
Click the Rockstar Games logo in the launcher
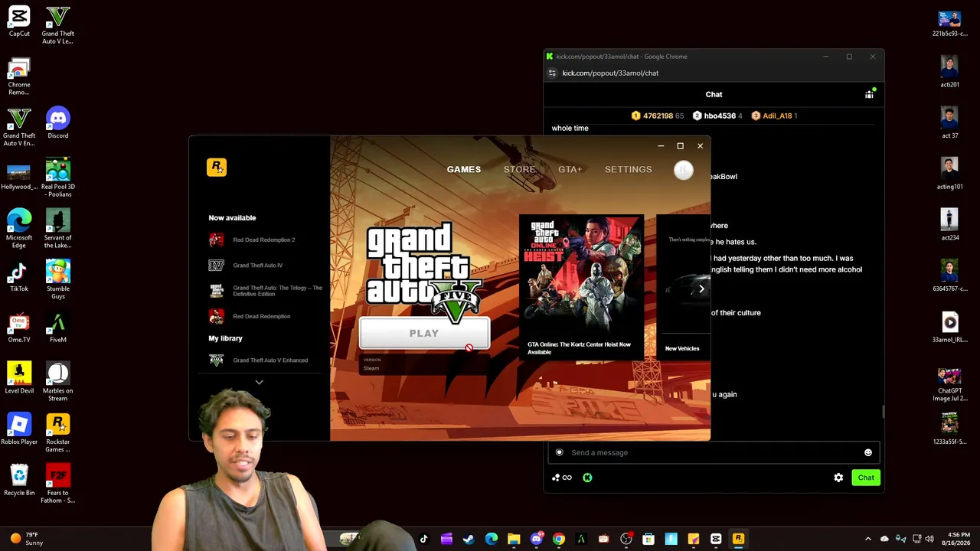pos(217,168)
